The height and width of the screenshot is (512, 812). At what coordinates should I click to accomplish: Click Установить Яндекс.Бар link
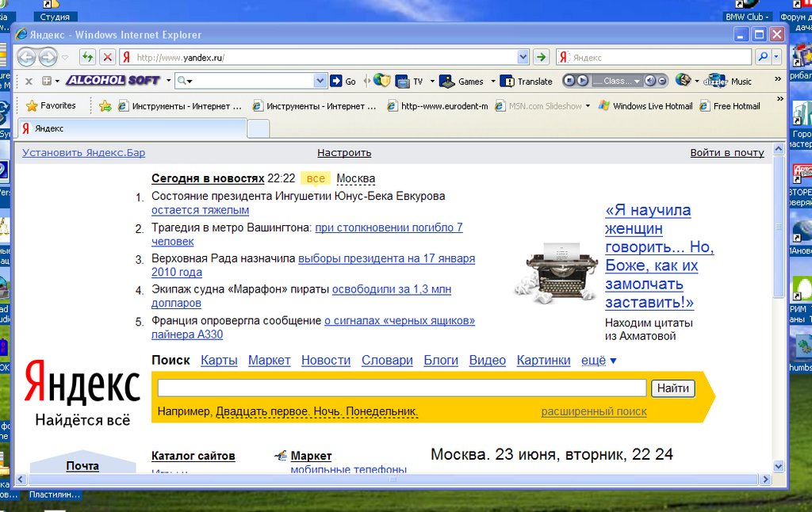tap(83, 153)
